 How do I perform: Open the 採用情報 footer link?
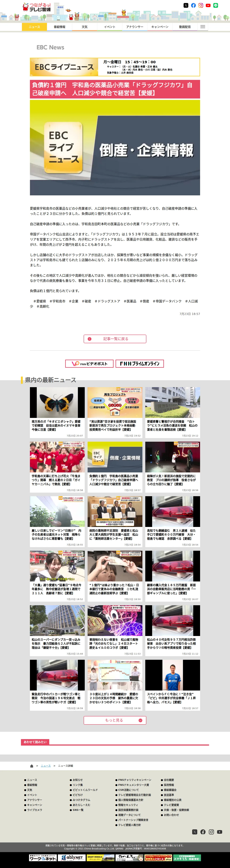[169, 785]
